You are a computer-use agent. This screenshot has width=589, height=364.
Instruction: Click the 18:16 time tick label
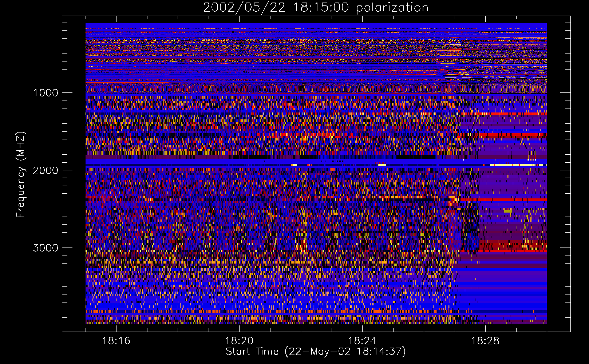[x=116, y=341]
